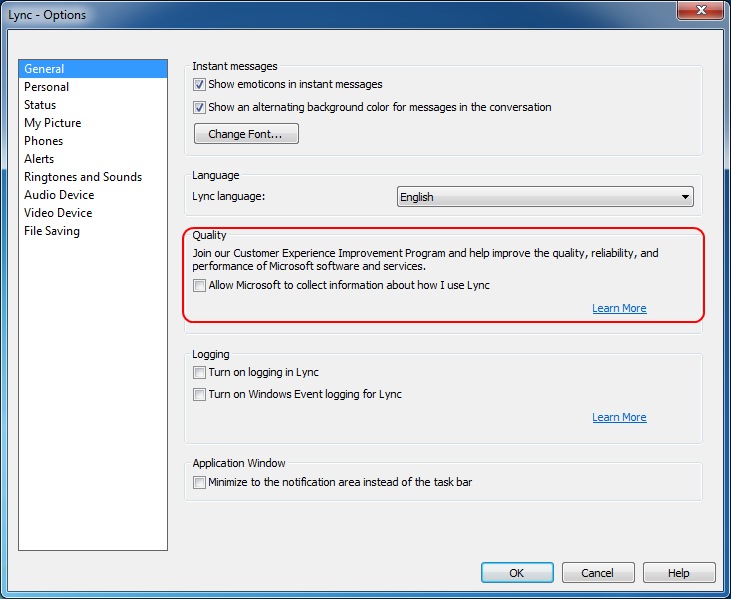Open Learn More link in Quality section
Viewport: 731px width, 599px height.
pos(619,308)
